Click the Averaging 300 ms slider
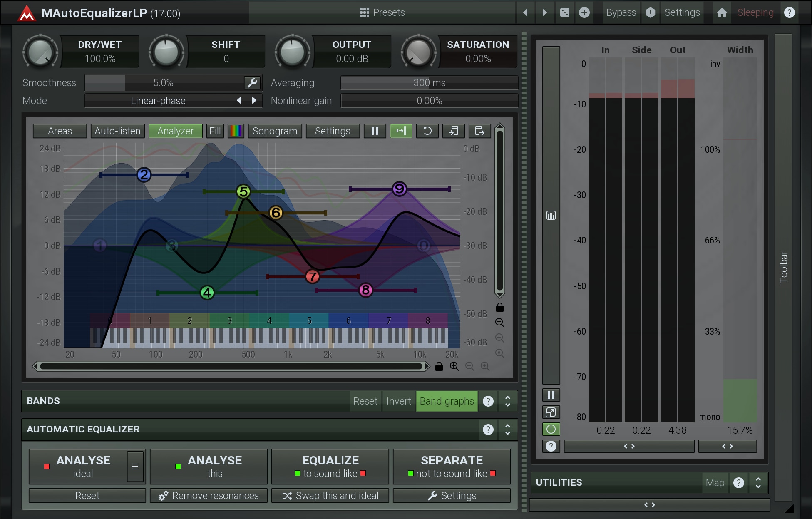This screenshot has width=812, height=519. pos(429,83)
